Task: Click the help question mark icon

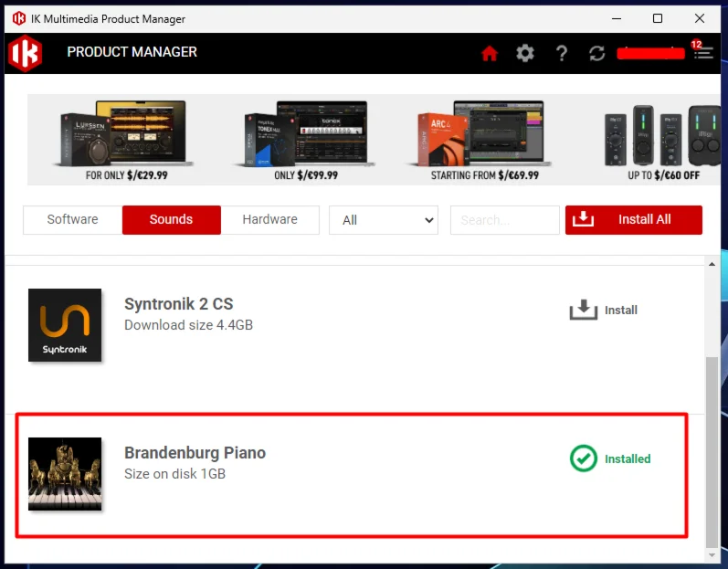Action: tap(562, 53)
